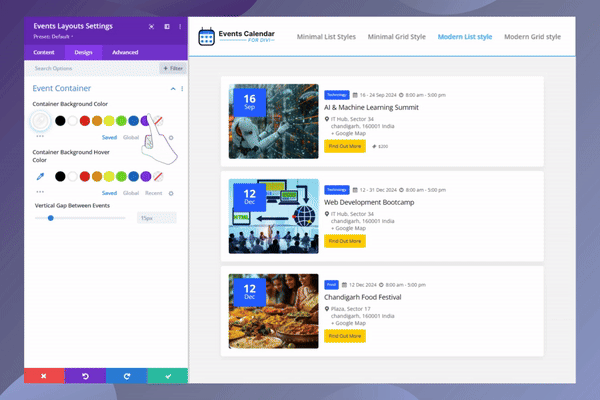
Task: Open the Advanced tab
Action: tap(125, 52)
